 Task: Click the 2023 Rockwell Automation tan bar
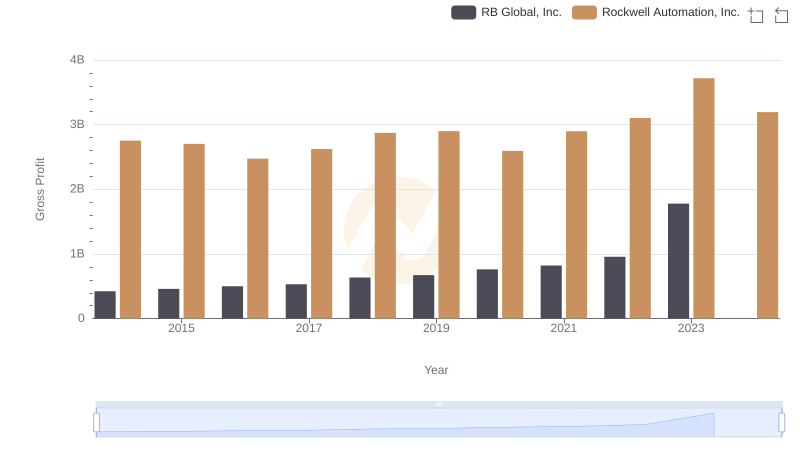[x=704, y=198]
